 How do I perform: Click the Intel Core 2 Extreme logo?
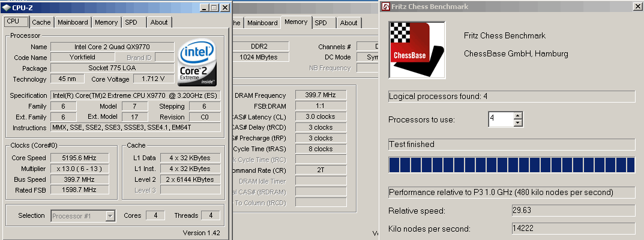tap(197, 63)
